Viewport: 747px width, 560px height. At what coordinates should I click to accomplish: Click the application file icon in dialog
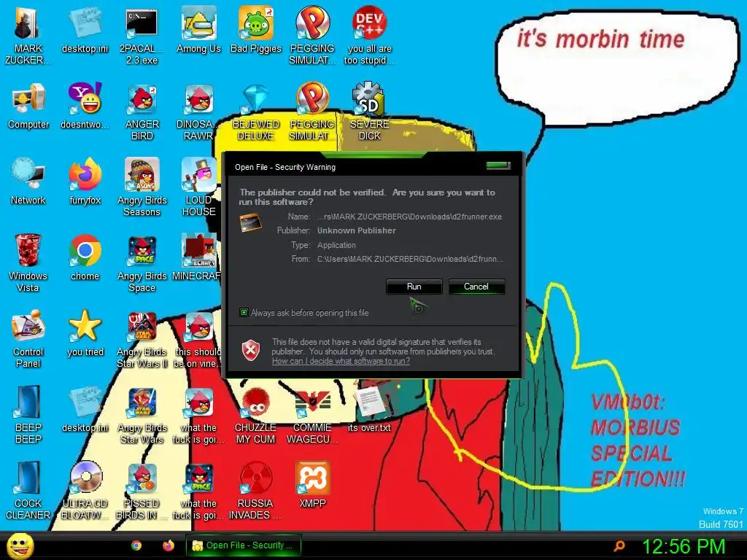click(x=251, y=223)
